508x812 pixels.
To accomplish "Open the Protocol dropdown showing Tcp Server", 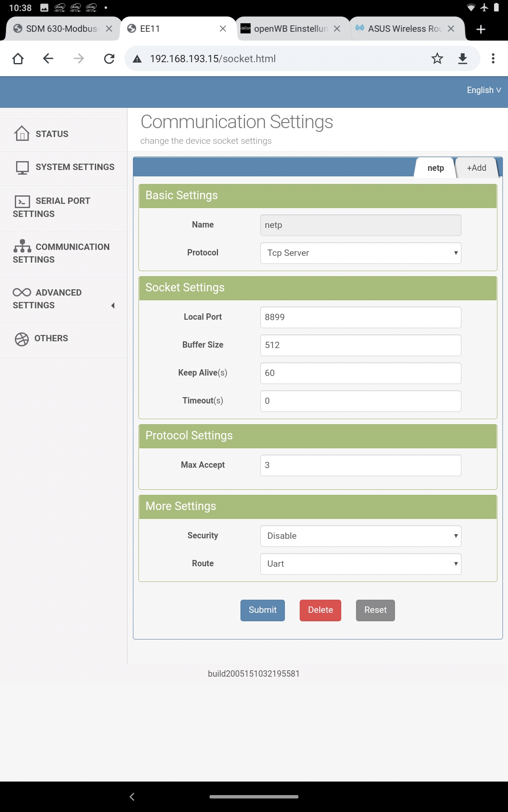I will coord(360,253).
